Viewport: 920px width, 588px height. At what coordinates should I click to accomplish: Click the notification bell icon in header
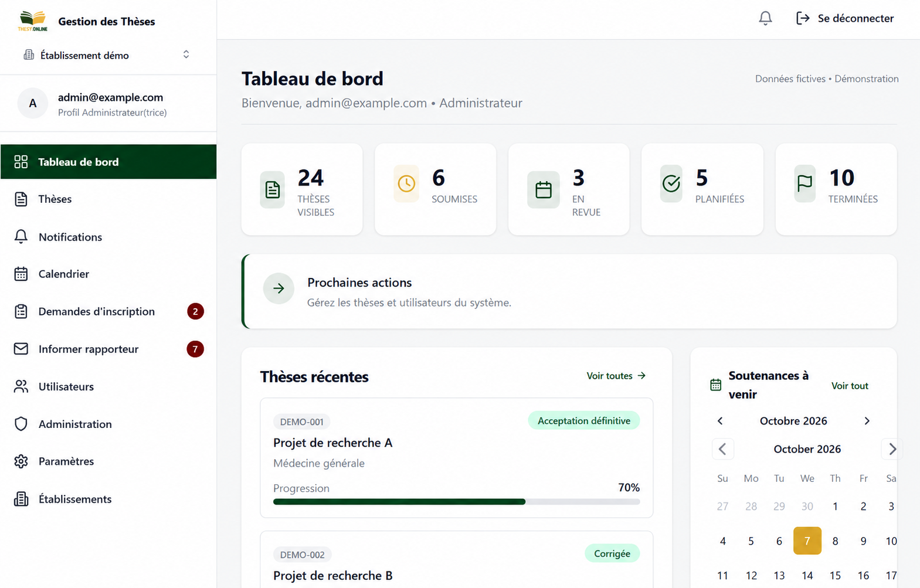click(765, 18)
